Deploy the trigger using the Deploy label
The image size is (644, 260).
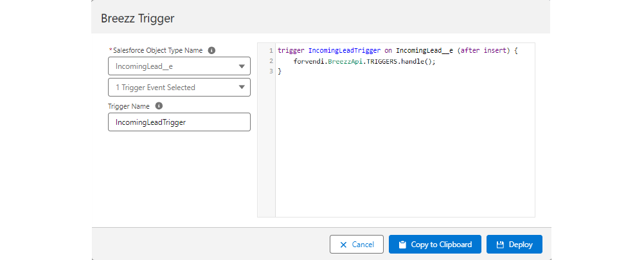click(x=521, y=245)
